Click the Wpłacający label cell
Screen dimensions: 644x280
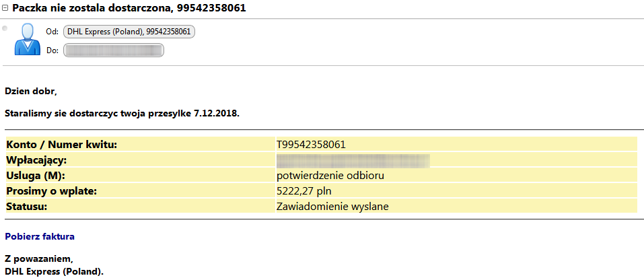[141, 160]
